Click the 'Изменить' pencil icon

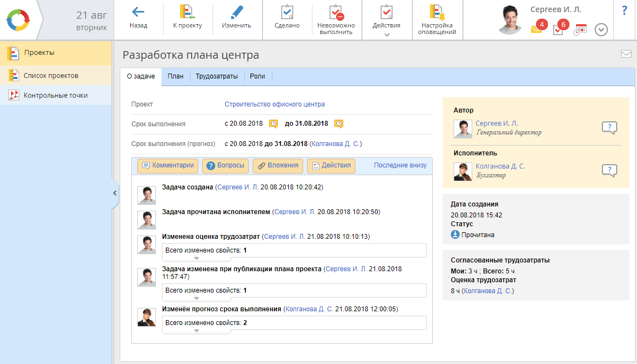click(237, 12)
